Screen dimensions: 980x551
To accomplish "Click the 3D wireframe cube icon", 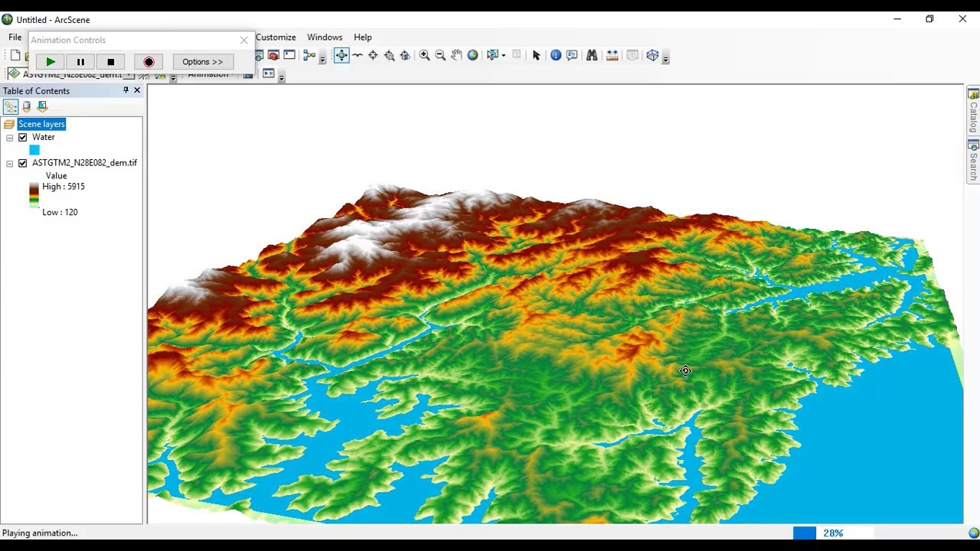I will coord(652,55).
